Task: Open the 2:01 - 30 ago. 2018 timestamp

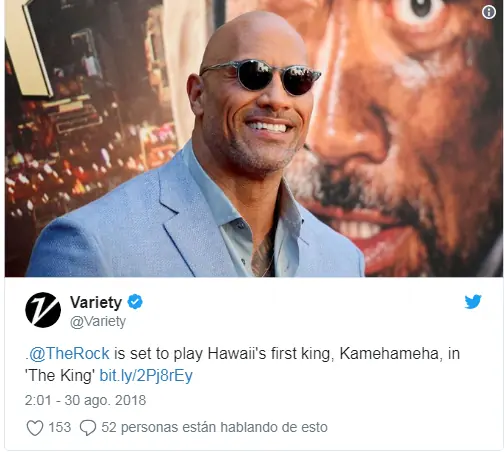Action: [x=85, y=400]
